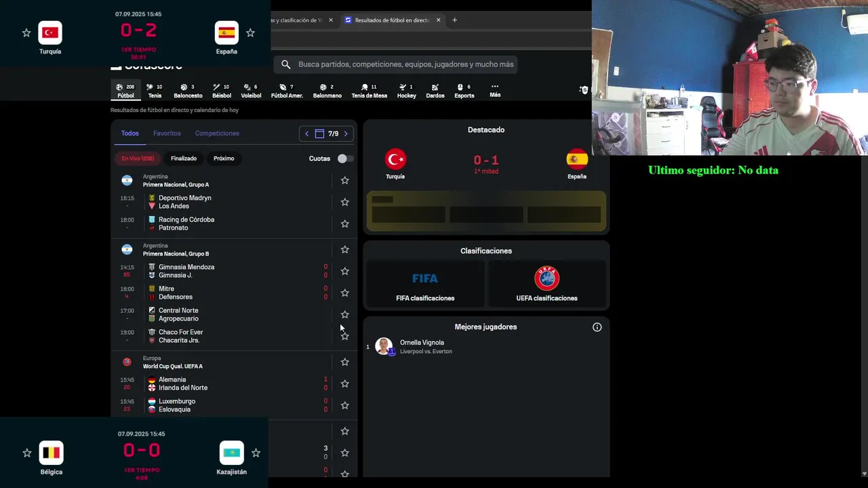The width and height of the screenshot is (868, 488).
Task: Favorite Turquía in top overlay
Action: [26, 33]
